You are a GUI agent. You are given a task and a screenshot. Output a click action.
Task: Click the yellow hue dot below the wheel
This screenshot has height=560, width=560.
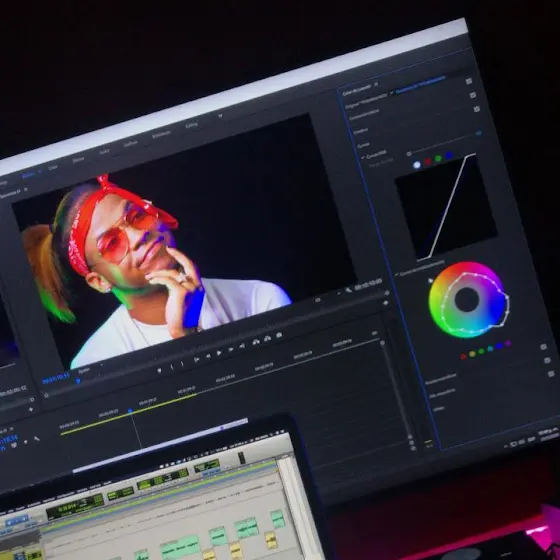472,354
